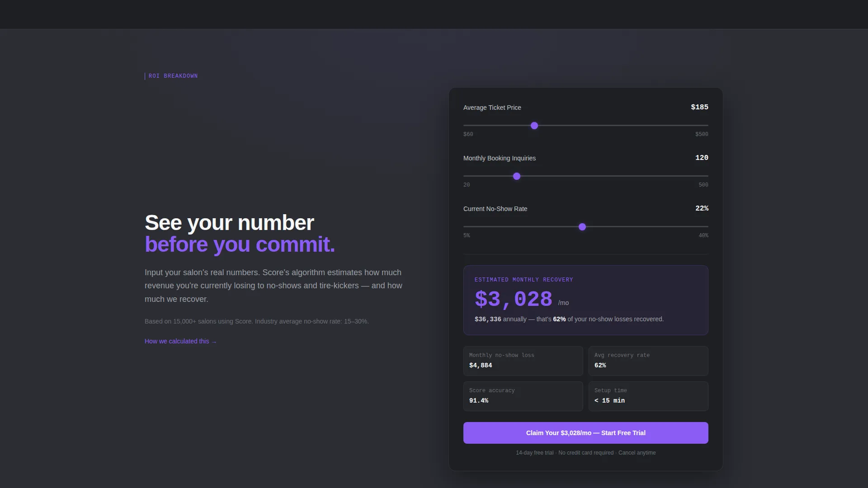
Task: Click Claim Your $3,028/mo Start Free Trial button
Action: pyautogui.click(x=586, y=433)
